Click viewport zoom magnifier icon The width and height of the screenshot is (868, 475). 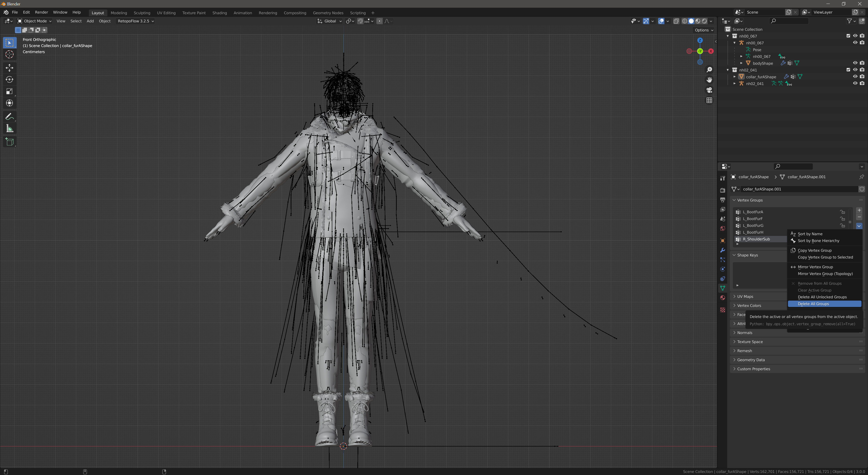pos(709,69)
